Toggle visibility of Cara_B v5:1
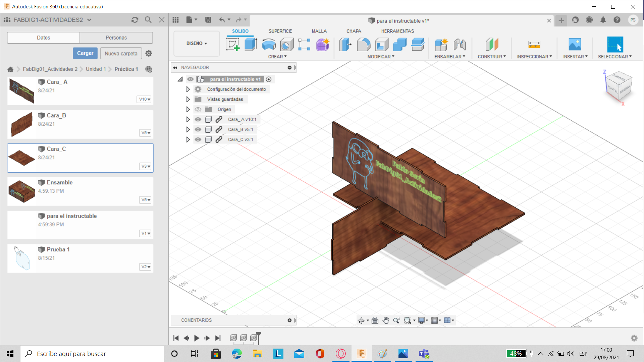Screen dimensions: 644x362 point(198,129)
